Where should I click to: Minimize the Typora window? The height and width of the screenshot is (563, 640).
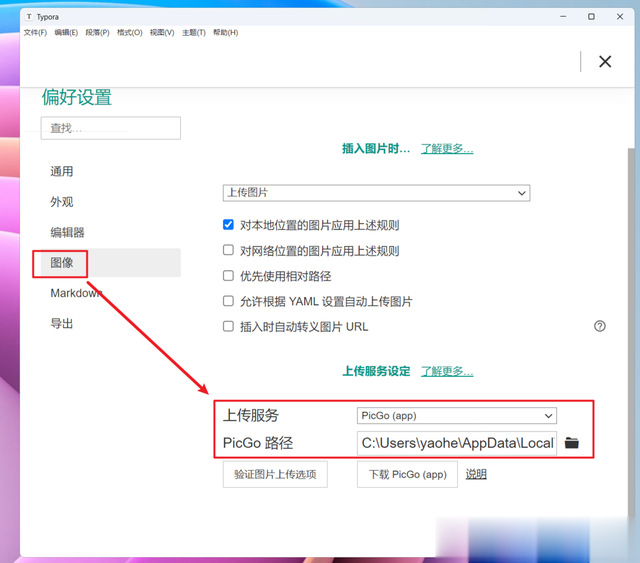pyautogui.click(x=563, y=17)
